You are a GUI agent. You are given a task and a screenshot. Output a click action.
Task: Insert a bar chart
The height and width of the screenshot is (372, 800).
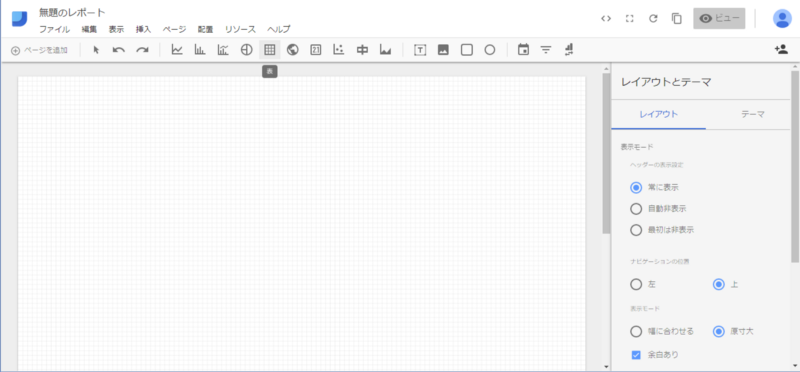pyautogui.click(x=200, y=50)
